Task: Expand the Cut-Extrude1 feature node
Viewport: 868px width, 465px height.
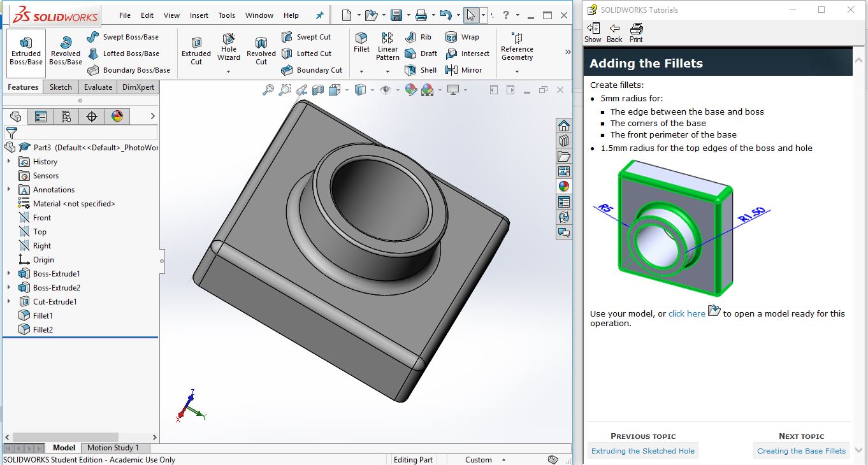Action: tap(9, 302)
